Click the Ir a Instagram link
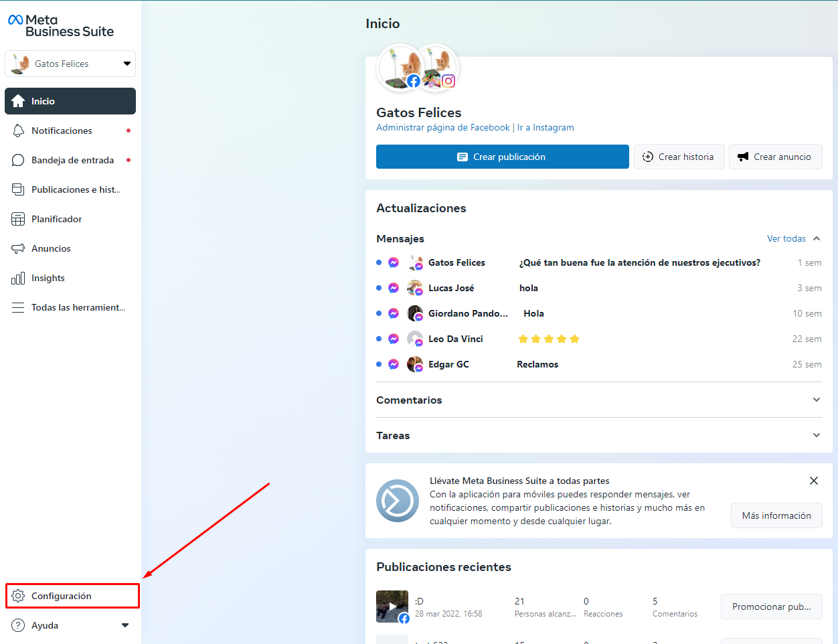This screenshot has width=838, height=644. pyautogui.click(x=546, y=127)
